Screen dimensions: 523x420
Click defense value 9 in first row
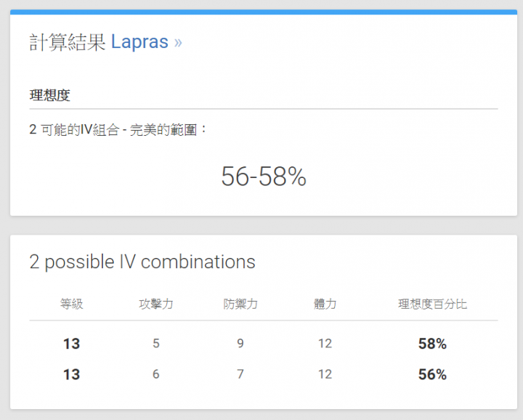[240, 344]
